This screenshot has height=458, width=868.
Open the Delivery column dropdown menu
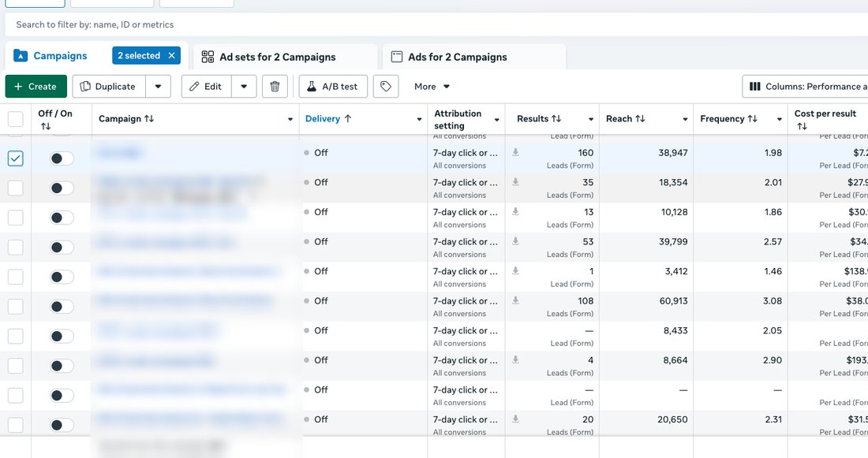419,119
